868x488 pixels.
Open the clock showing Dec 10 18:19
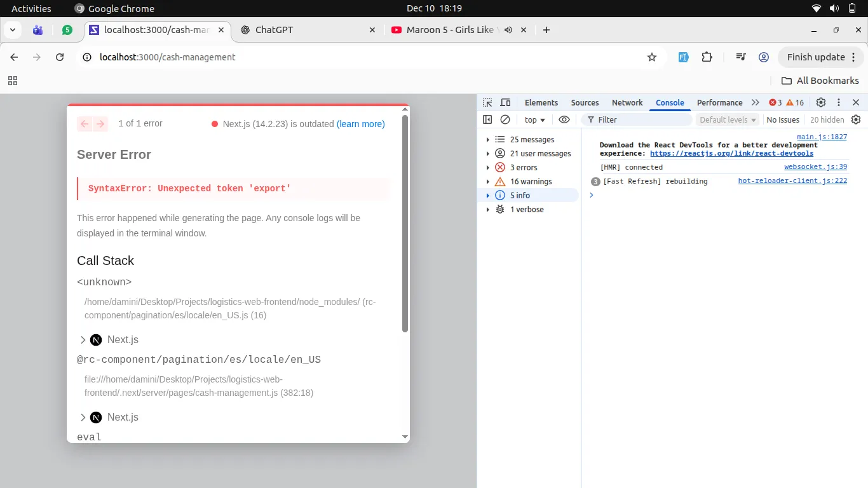434,8
